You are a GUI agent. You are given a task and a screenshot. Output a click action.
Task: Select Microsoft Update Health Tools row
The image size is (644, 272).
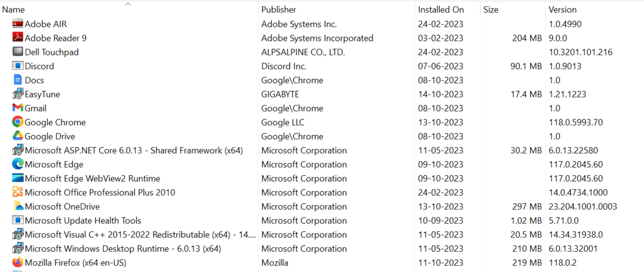pyautogui.click(x=322, y=221)
